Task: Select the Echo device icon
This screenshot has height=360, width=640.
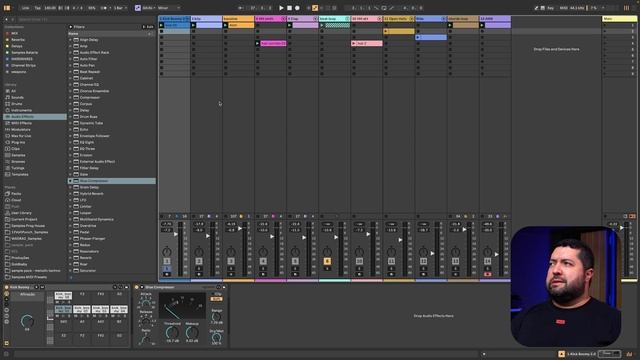Action: 76,129
